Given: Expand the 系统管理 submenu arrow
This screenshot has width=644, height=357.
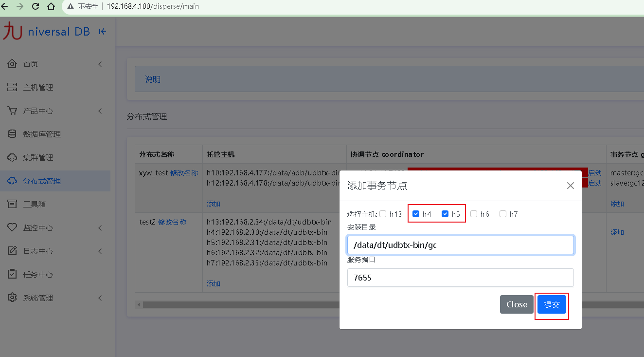Looking at the screenshot, I should [100, 298].
